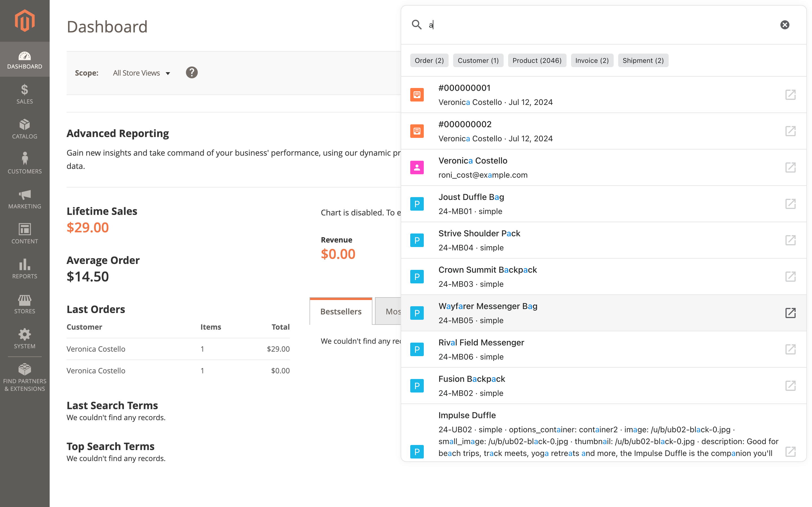Filter results by Product (2046)
This screenshot has height=507, width=812.
[x=536, y=61]
